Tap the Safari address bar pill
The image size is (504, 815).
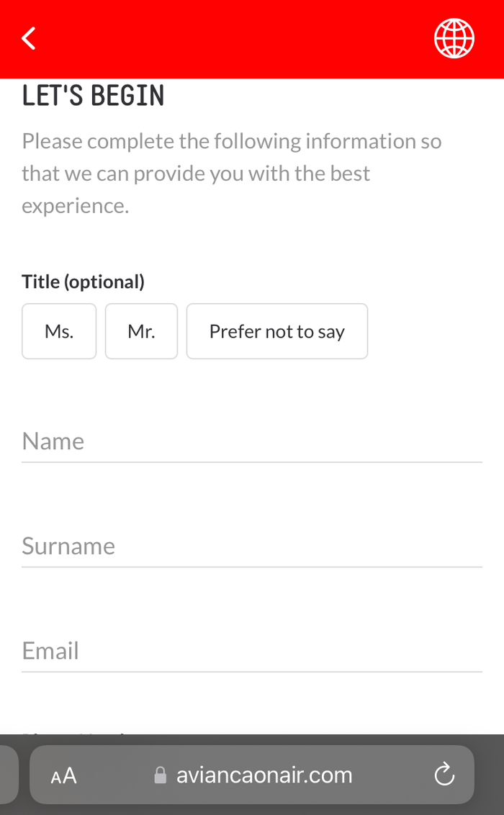252,775
